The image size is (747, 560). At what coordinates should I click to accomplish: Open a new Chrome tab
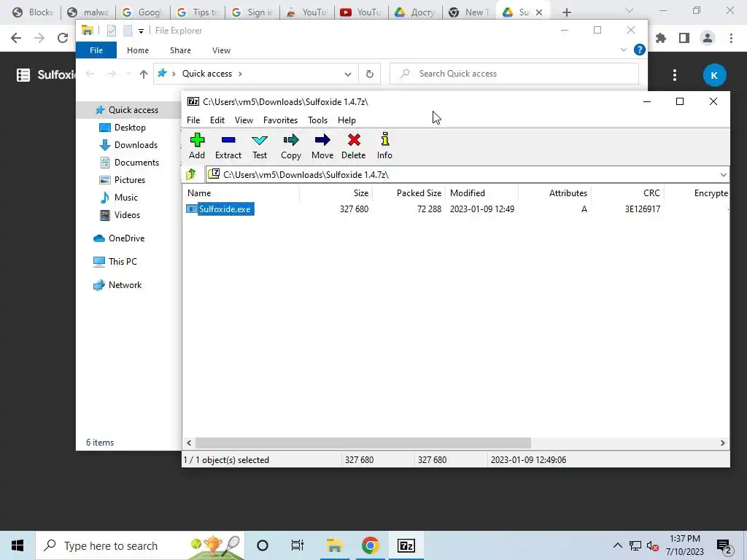click(566, 12)
